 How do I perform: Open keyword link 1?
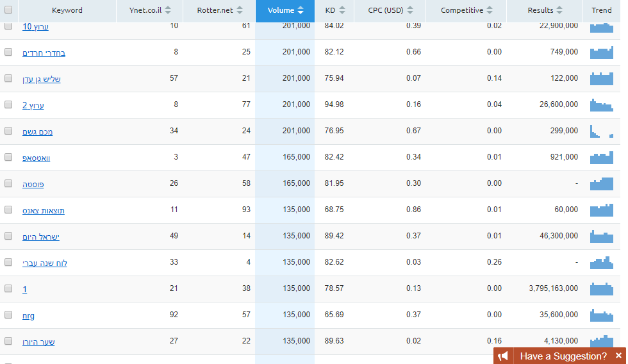pos(24,290)
